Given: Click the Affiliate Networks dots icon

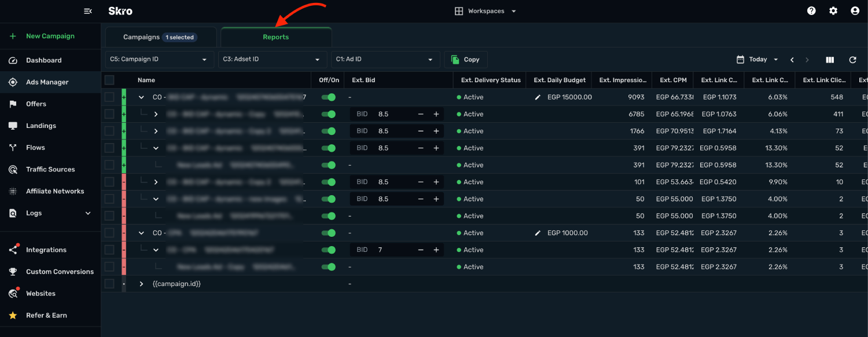Looking at the screenshot, I should 13,191.
